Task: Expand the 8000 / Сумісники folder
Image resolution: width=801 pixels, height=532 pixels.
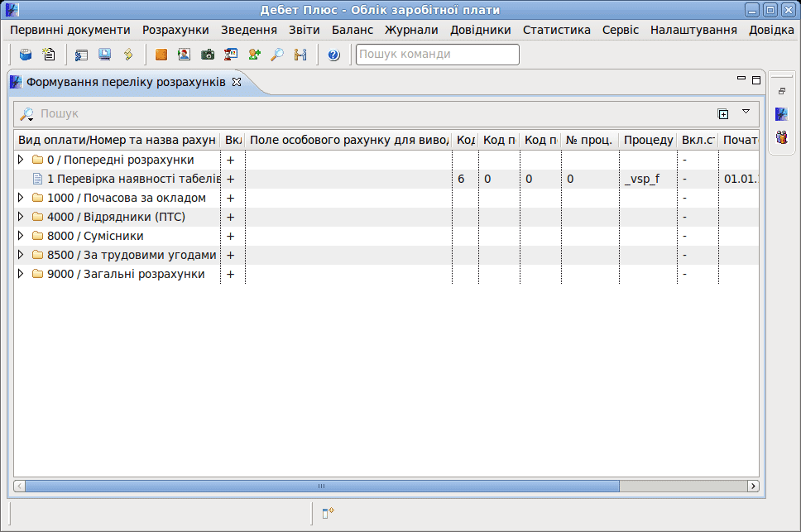Action: 21,235
